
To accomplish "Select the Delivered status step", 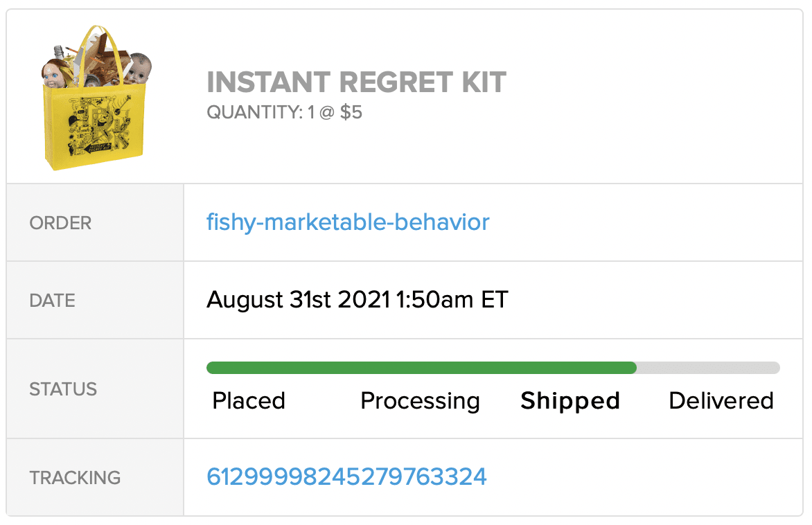I will coord(721,401).
